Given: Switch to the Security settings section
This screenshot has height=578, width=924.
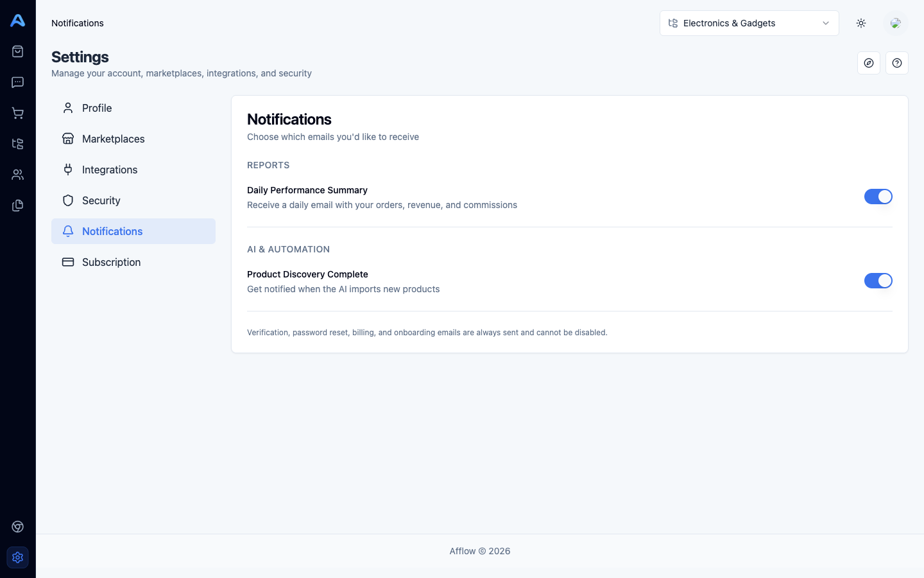Looking at the screenshot, I should coord(101,200).
